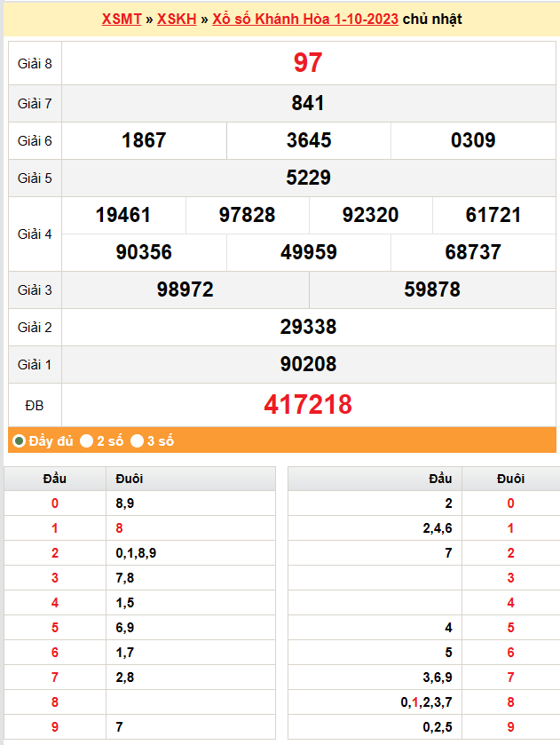Open the XSKH breadcrumb link
Image resolution: width=560 pixels, height=745 pixels.
click(x=177, y=19)
